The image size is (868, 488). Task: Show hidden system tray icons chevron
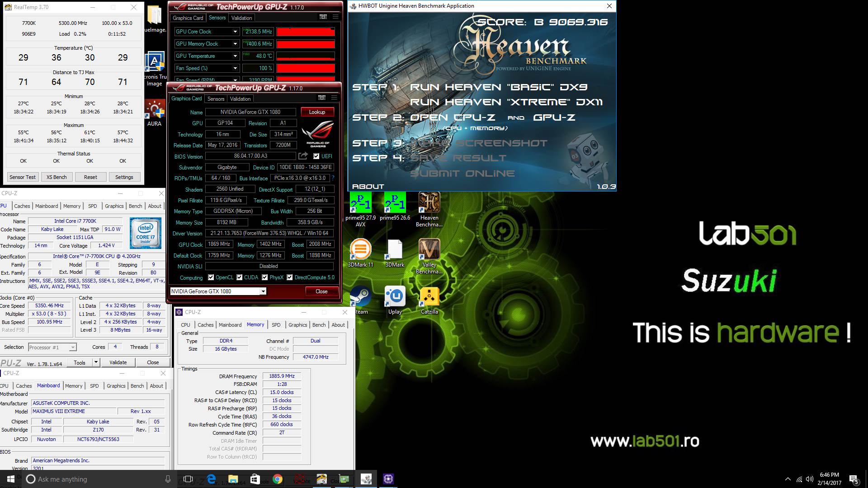(788, 479)
